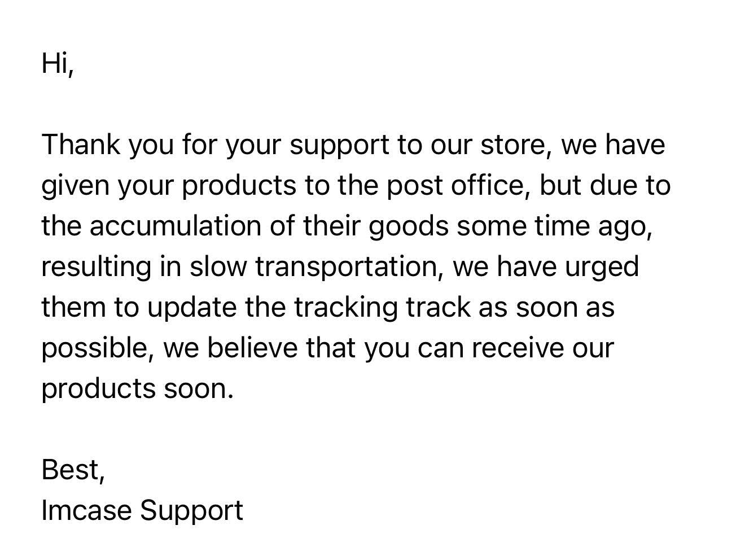Click the greeting "Hi," at the top
745x560 pixels.
click(58, 64)
